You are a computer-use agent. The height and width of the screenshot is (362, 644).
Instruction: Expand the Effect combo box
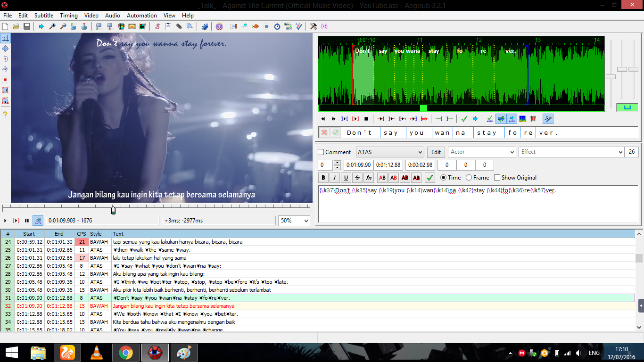(620, 152)
